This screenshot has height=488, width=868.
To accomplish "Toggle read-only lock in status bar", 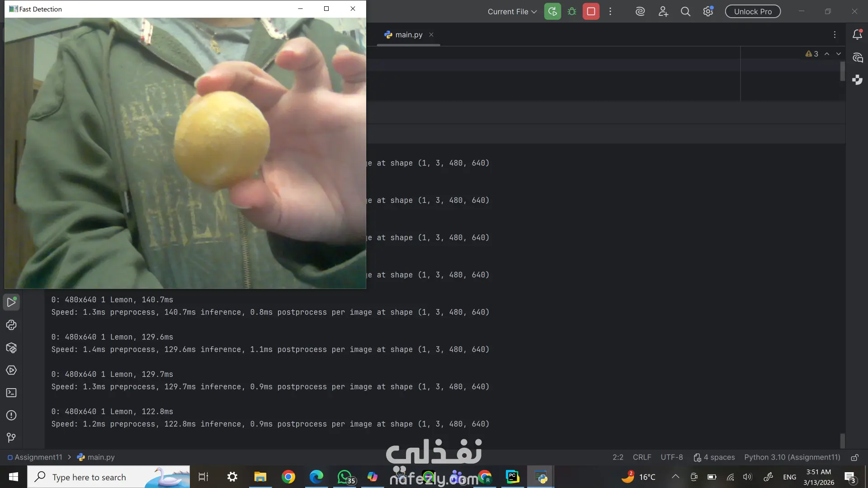I will (854, 457).
